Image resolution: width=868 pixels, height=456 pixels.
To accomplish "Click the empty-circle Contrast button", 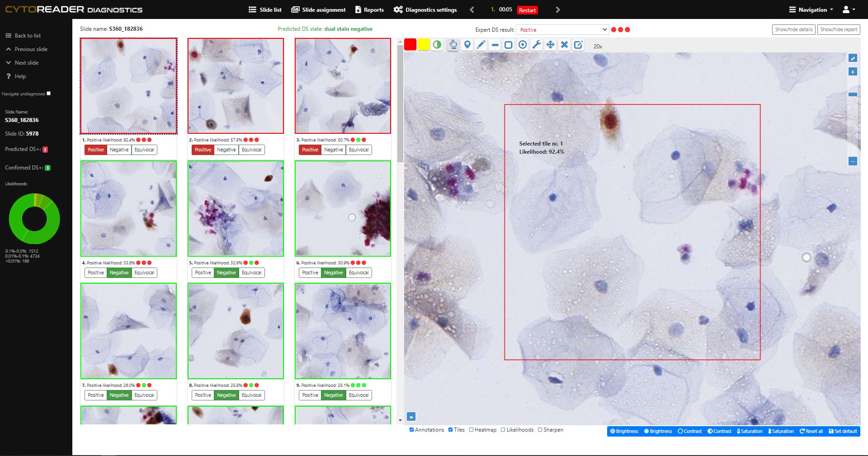I will coord(690,431).
